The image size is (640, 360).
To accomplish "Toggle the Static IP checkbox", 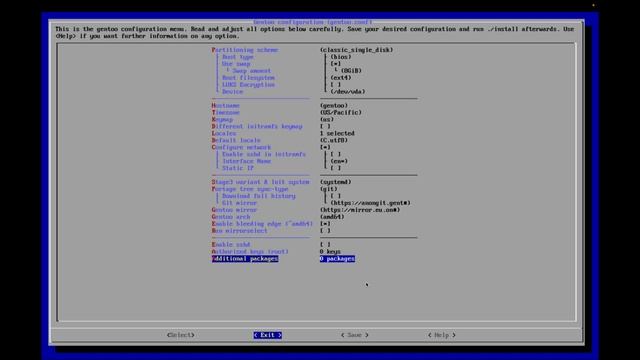I will [x=336, y=168].
